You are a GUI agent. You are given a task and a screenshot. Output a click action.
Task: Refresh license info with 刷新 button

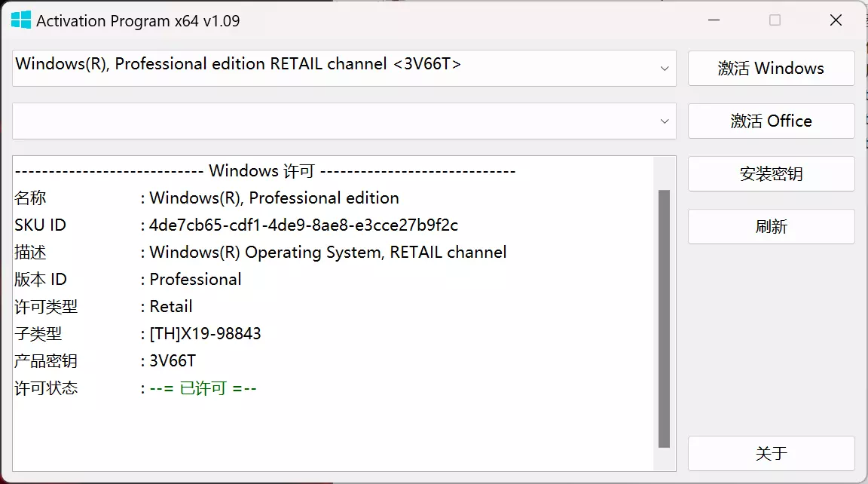coord(771,226)
